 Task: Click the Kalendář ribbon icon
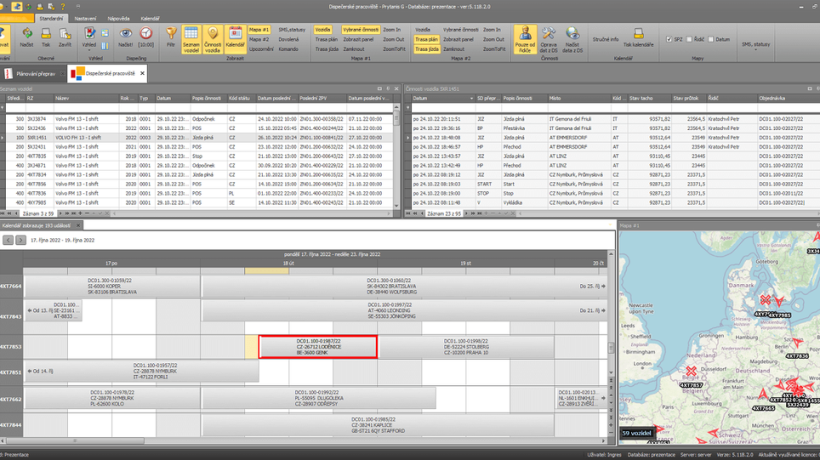pos(235,38)
